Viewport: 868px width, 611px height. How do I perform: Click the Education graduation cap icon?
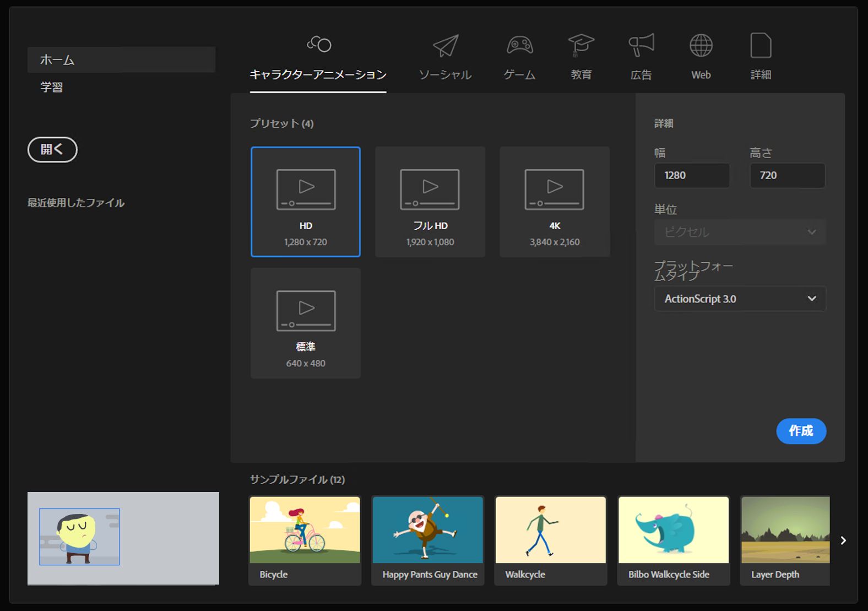pos(581,46)
